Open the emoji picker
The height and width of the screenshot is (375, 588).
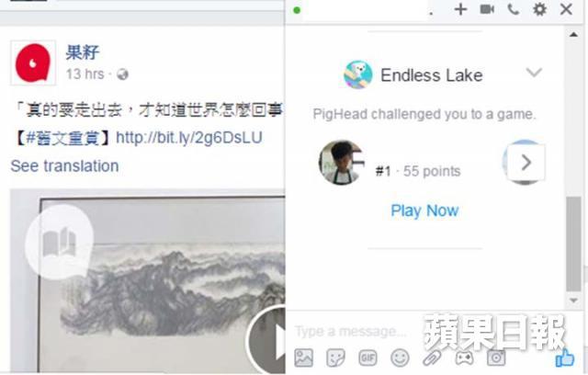point(400,358)
